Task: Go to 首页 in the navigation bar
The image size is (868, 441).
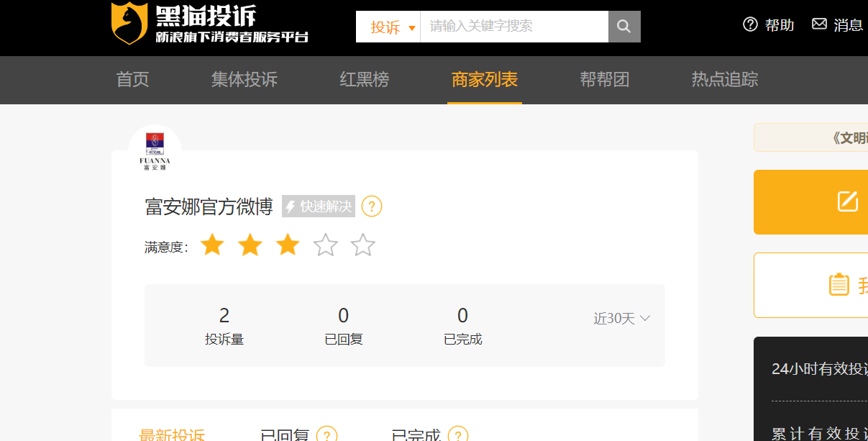Action: point(132,80)
